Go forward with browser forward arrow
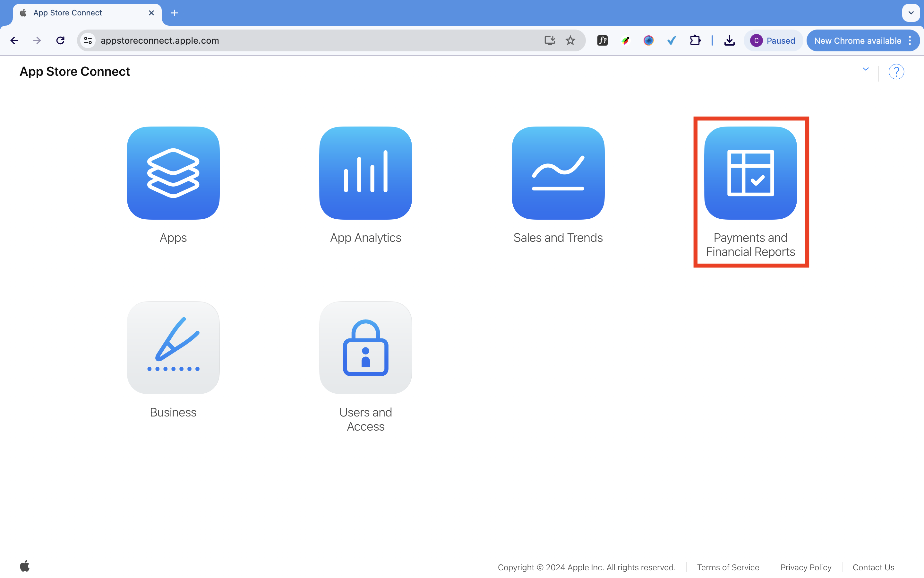 point(37,40)
